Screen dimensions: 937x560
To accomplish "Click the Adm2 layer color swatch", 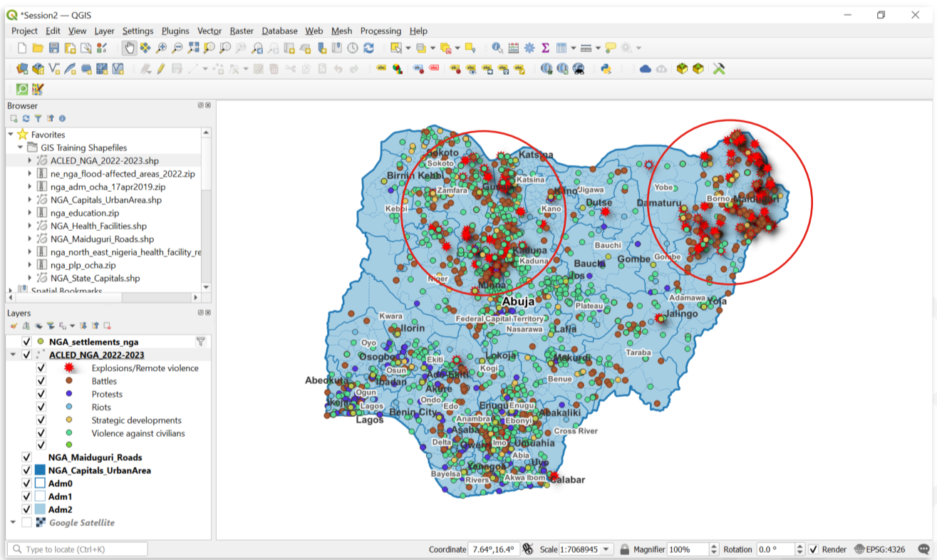I will 40,509.
